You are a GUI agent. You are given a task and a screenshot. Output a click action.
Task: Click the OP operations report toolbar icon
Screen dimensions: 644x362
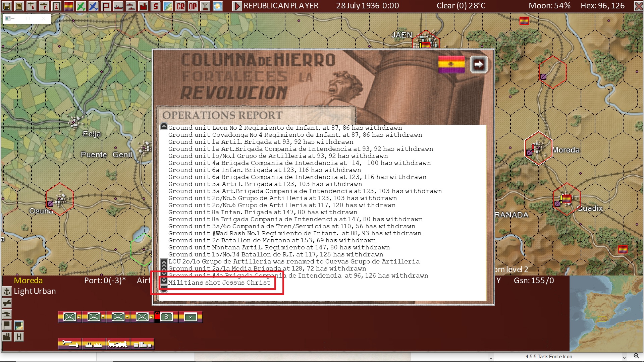tap(193, 6)
